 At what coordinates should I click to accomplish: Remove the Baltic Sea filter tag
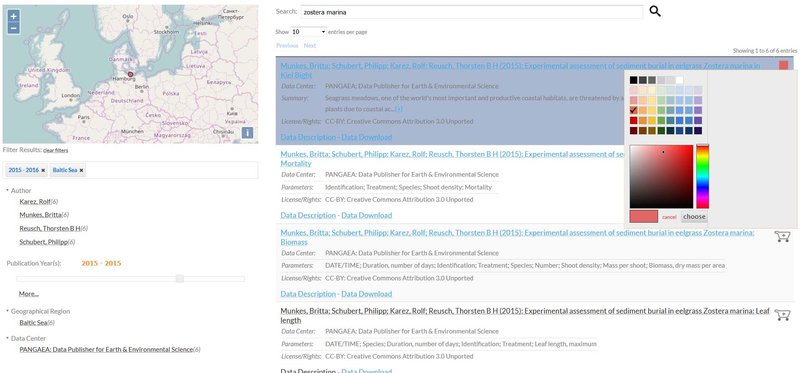81,170
